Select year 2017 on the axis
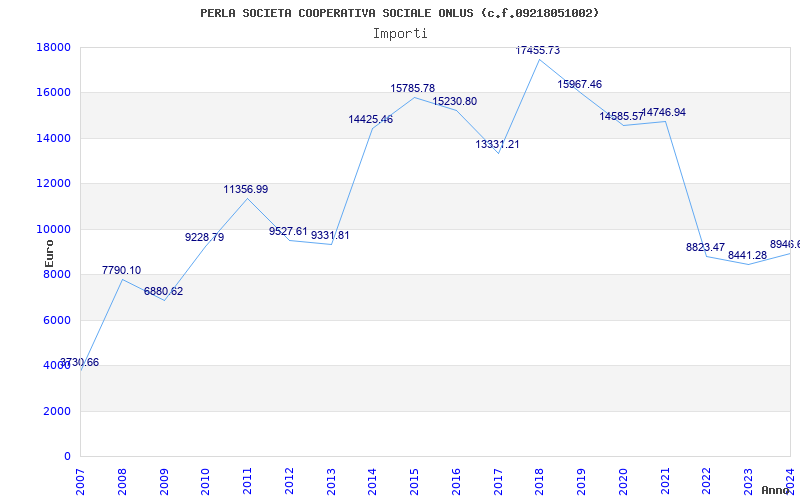This screenshot has width=800, height=500. pos(498,482)
